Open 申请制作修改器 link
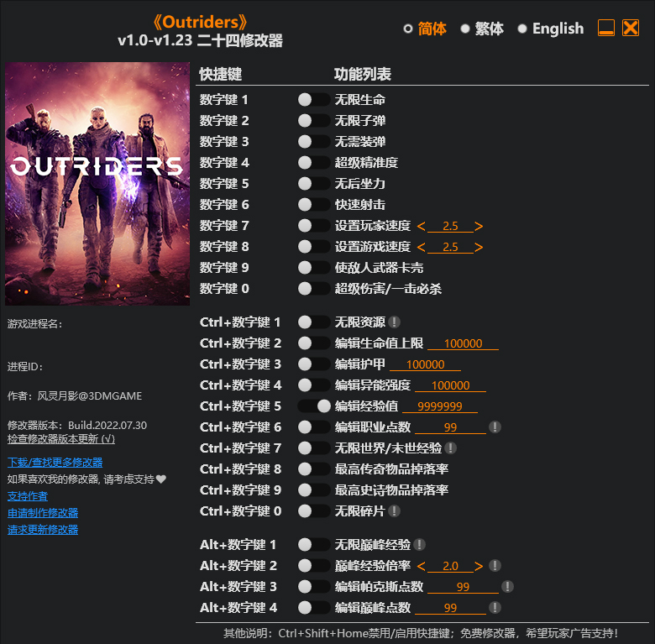Viewport: 655px width, 644px height. point(43,512)
